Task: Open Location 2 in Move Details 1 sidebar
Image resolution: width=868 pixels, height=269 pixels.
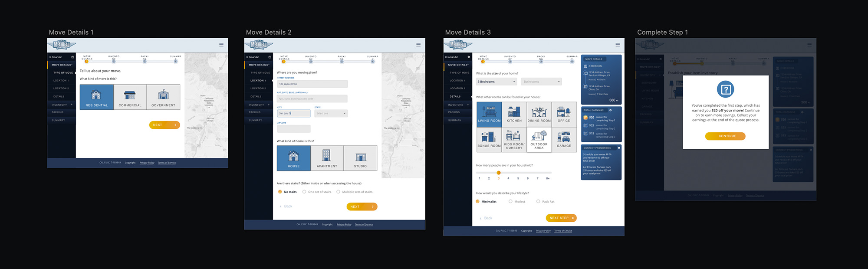Action: point(61,88)
